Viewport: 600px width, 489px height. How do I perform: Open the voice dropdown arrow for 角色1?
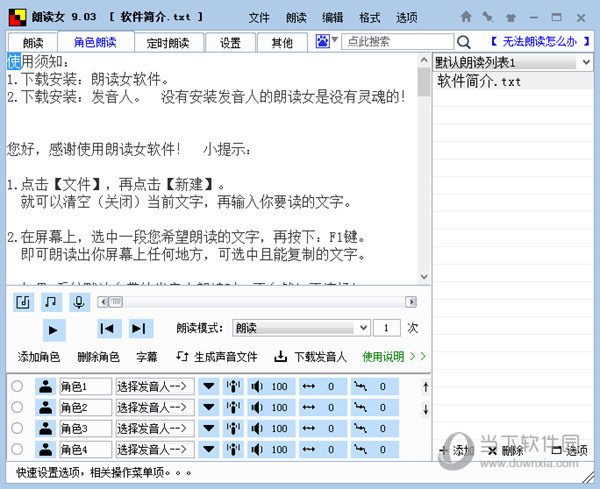(x=209, y=386)
